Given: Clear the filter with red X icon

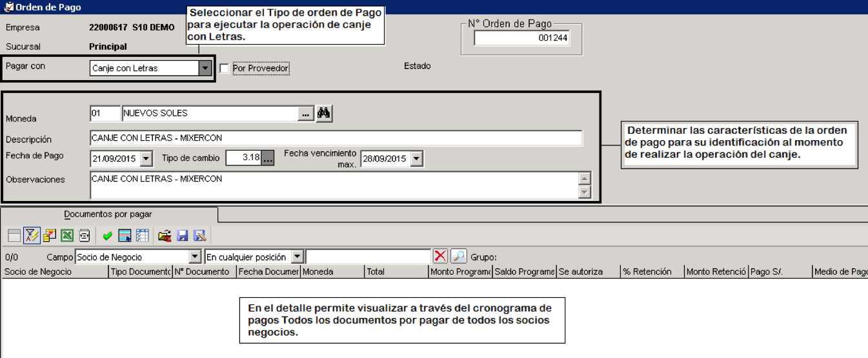Looking at the screenshot, I should click(440, 256).
